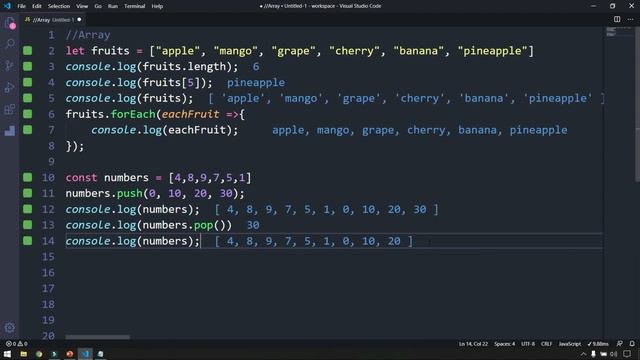Click const keyword on line 10
Image resolution: width=640 pixels, height=360 pixels.
click(81, 178)
